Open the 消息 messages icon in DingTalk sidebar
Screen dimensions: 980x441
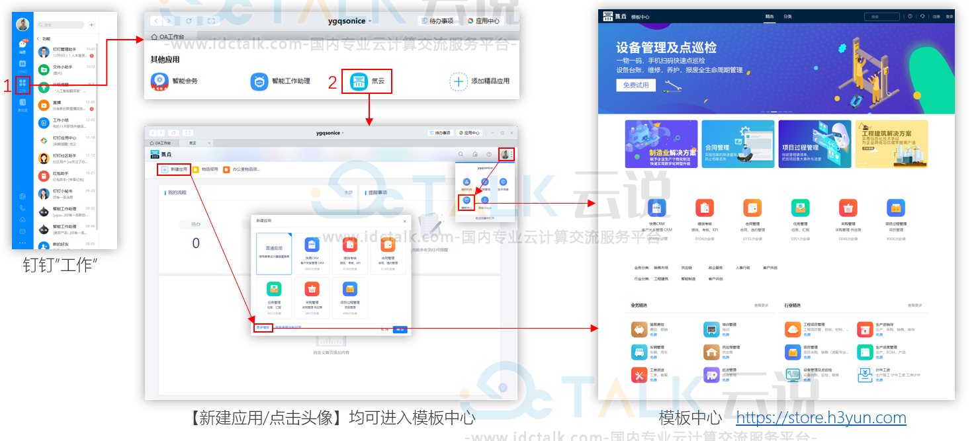click(22, 46)
